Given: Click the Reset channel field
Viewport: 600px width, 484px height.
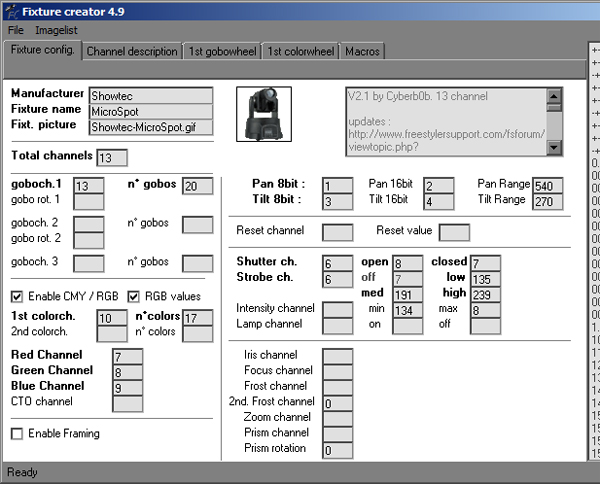Looking at the screenshot, I should tap(338, 233).
